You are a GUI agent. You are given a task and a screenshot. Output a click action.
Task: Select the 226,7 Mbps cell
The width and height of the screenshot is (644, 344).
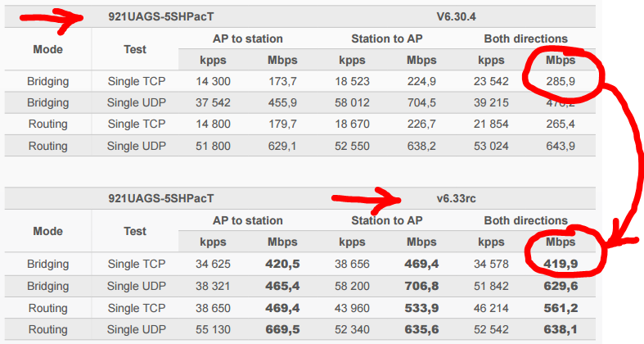click(421, 124)
